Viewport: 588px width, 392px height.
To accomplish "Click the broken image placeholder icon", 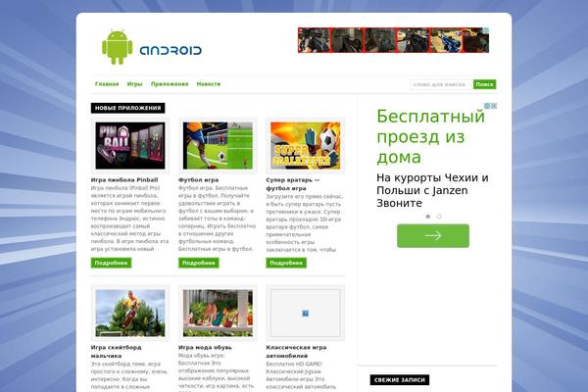I will [x=305, y=314].
